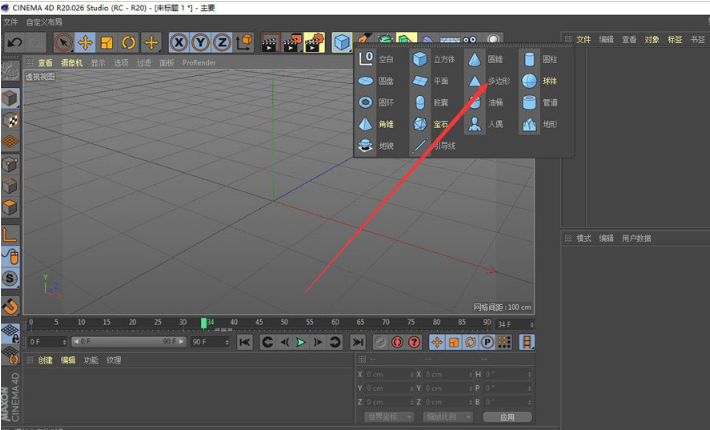Create a 圆锥 cone object

(x=487, y=59)
